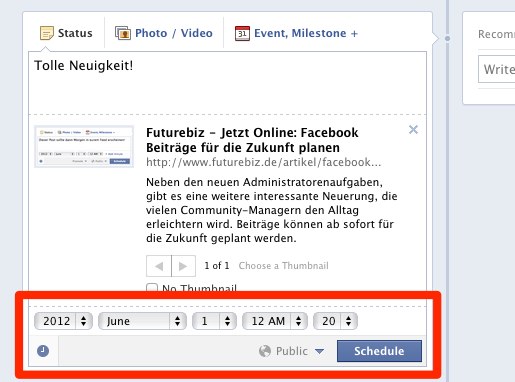Click the futurebiz.de article URL
The image size is (515, 382).
[264, 162]
